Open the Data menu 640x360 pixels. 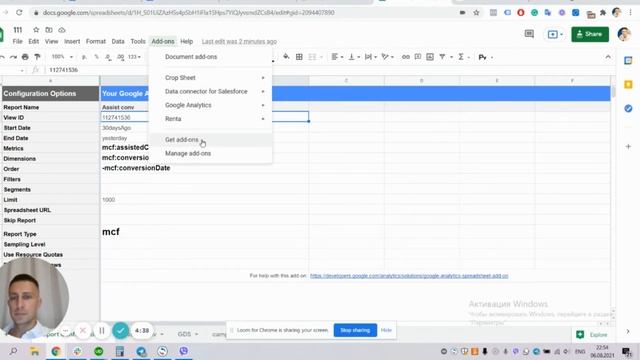click(118, 41)
